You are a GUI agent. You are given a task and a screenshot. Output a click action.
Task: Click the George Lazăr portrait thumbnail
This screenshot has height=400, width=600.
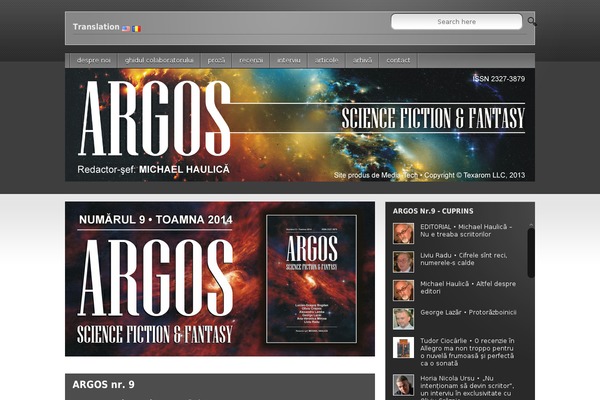(403, 319)
